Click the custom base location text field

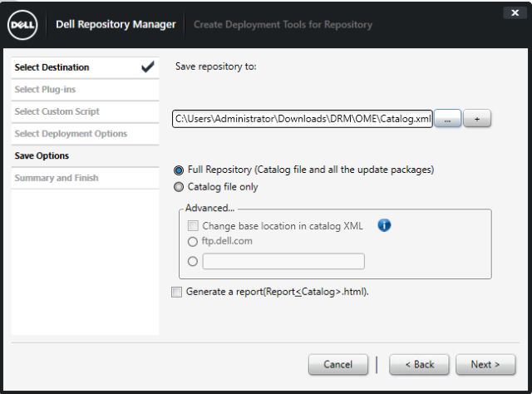(x=283, y=261)
